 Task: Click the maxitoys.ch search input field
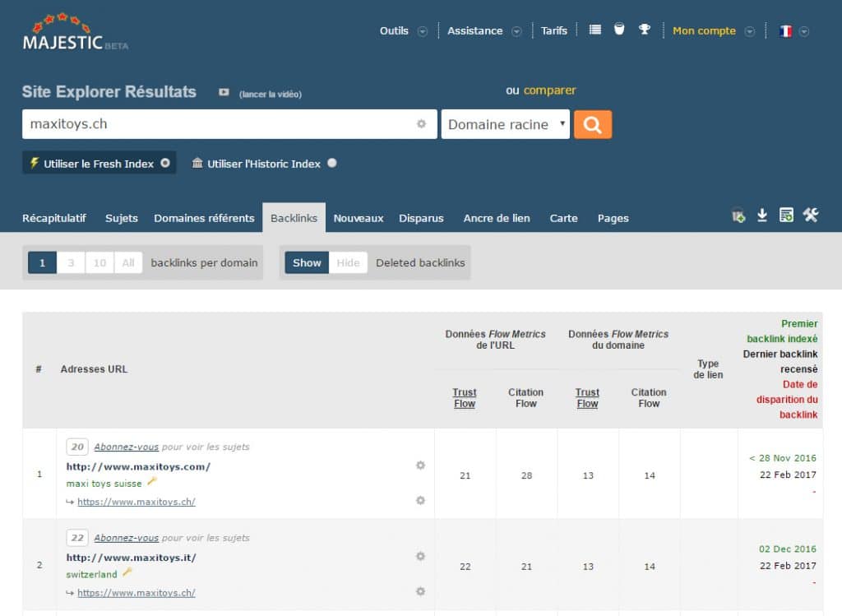[229, 124]
